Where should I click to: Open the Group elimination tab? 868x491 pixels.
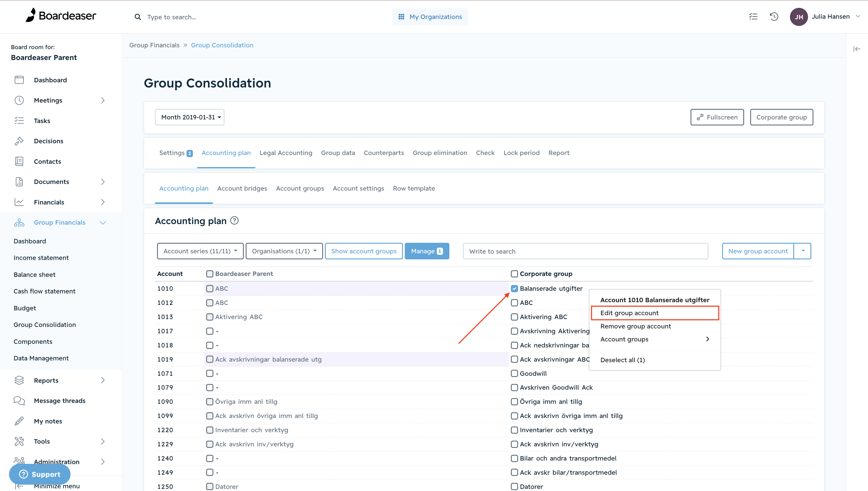tap(440, 153)
